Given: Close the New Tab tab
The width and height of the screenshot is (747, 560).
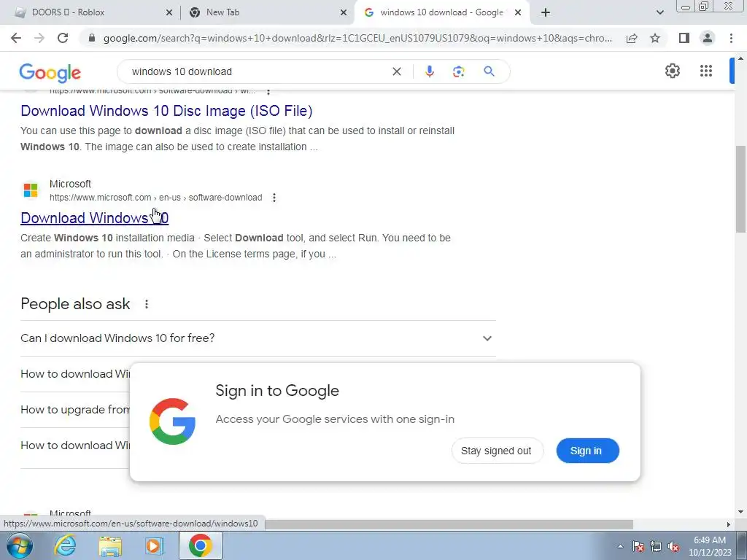Looking at the screenshot, I should click(343, 12).
